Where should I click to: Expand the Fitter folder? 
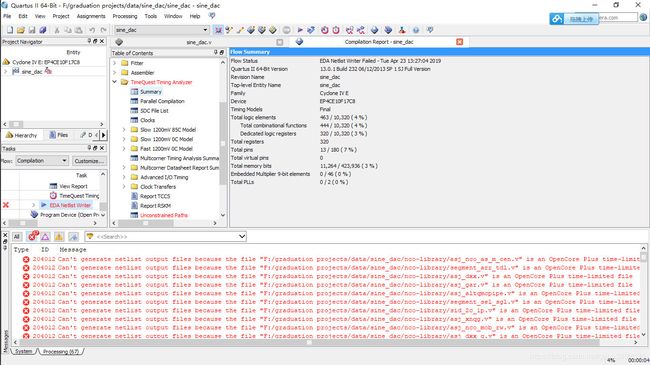coord(115,63)
